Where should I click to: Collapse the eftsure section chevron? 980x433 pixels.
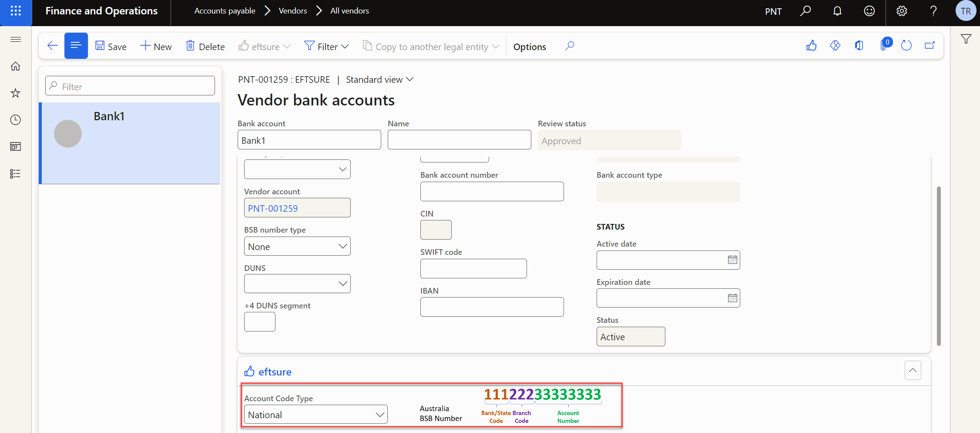pos(913,370)
